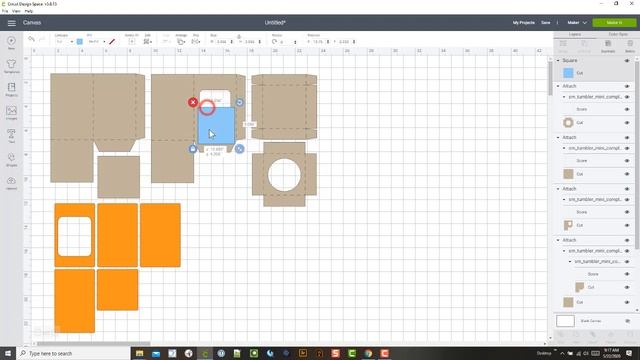This screenshot has width=640, height=360.
Task: Toggle visibility of second Attach group
Action: click(x=627, y=138)
